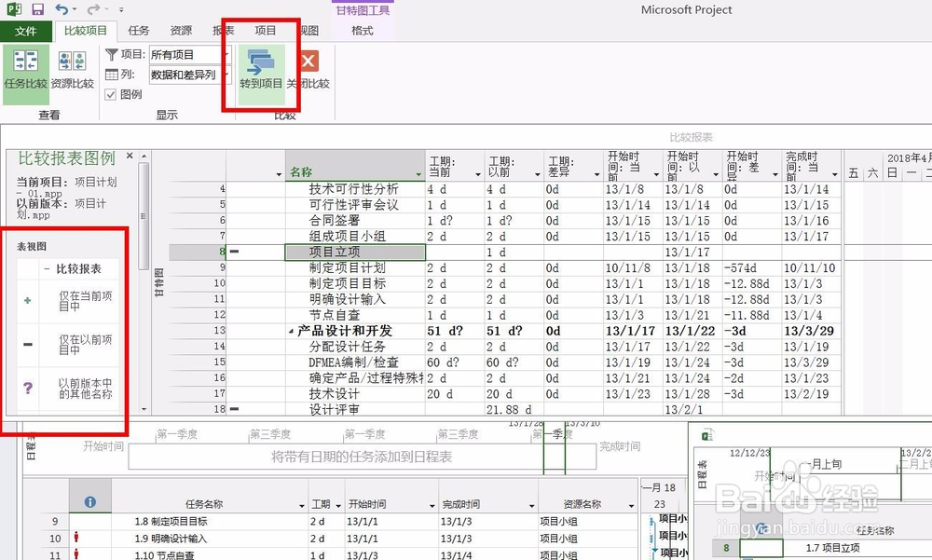Select the 合同签署 task cell
Image resolution: width=932 pixels, height=560 pixels.
coord(355,221)
